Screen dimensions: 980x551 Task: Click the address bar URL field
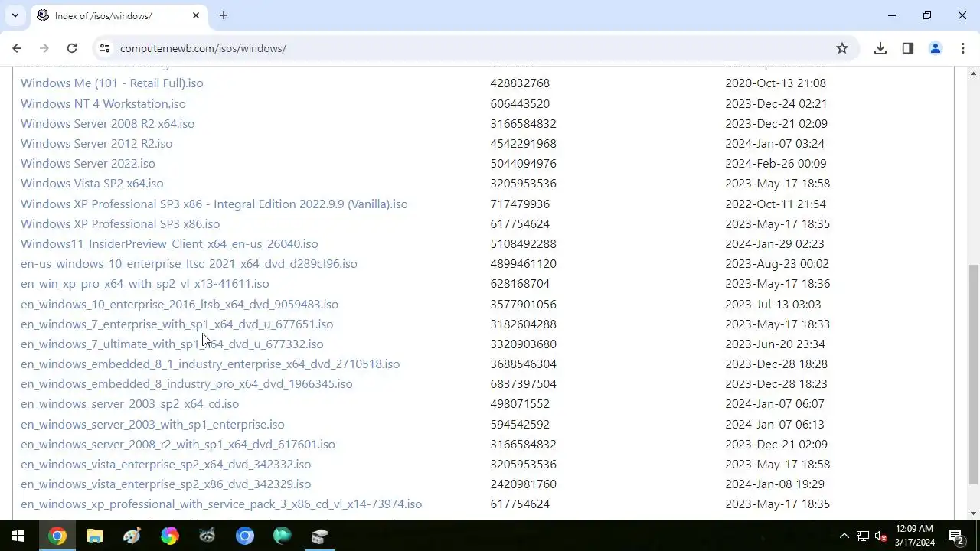[475, 48]
